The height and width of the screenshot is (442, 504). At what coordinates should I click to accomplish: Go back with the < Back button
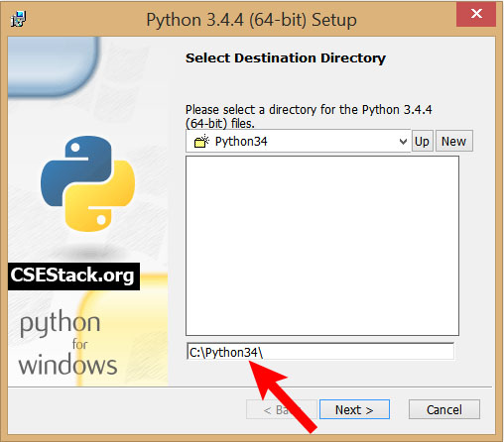click(282, 409)
